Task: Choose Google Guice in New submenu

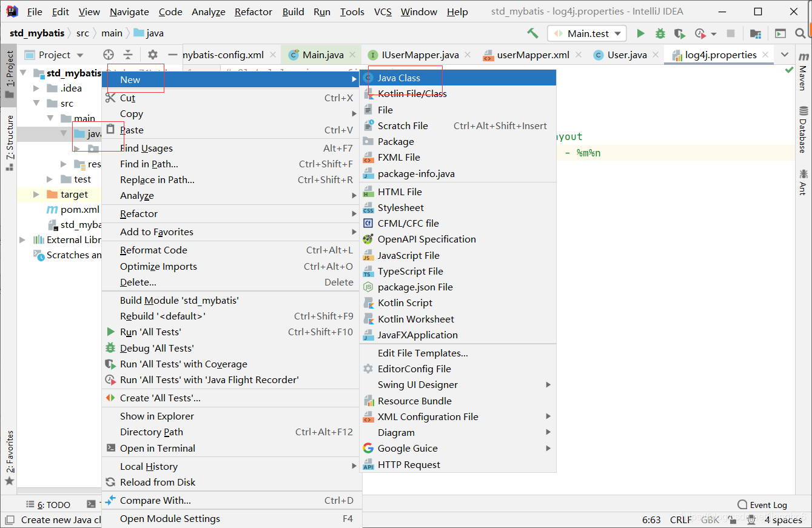Action: (458, 448)
